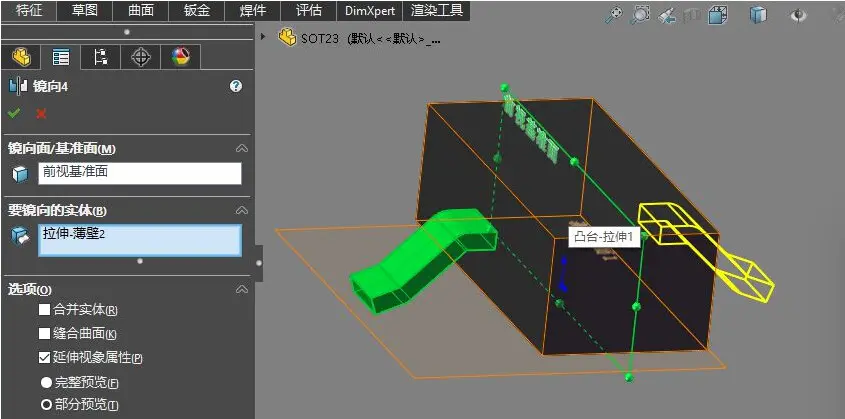
Task: Open the ConfigurationManager tab icon
Action: [100, 57]
